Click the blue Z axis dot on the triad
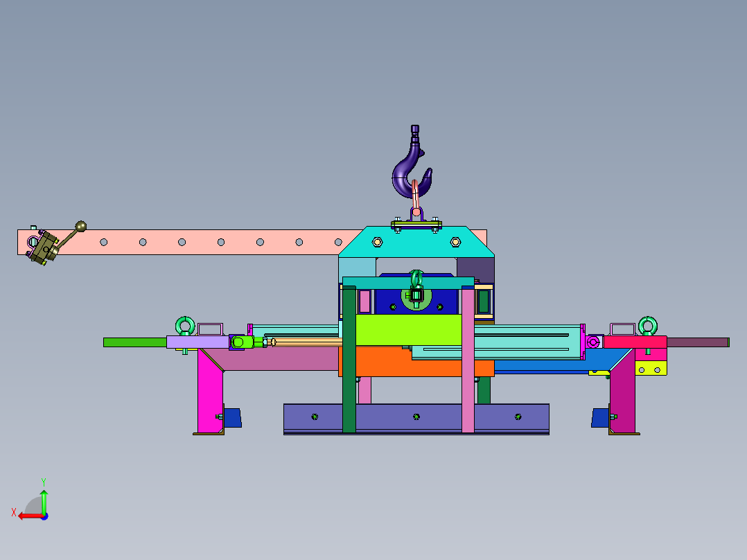The width and height of the screenshot is (747, 560). pos(44,516)
